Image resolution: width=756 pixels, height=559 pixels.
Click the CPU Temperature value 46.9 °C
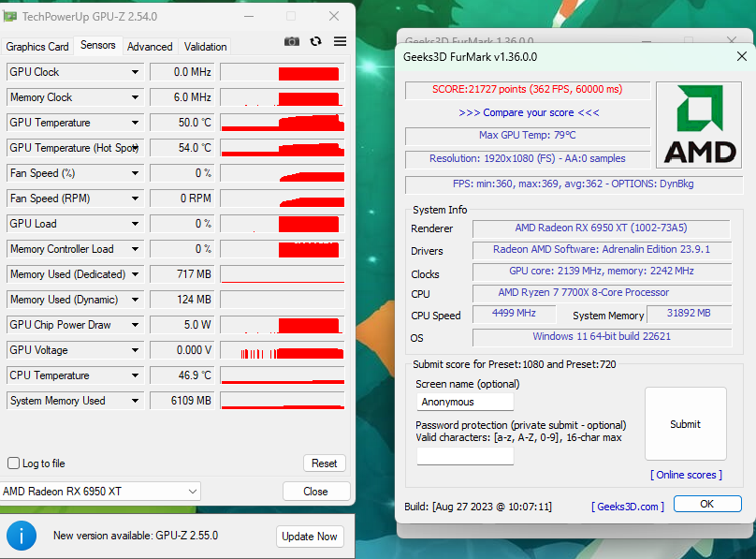coord(182,375)
